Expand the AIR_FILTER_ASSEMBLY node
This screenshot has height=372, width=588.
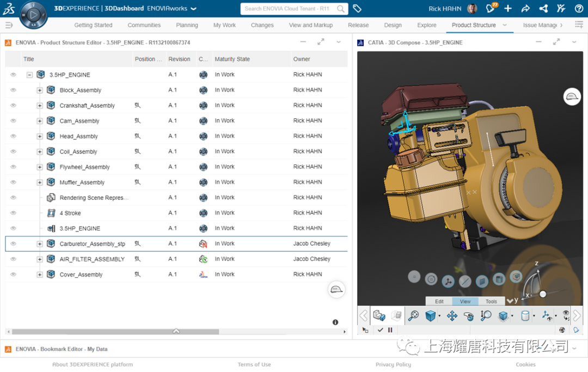click(x=39, y=259)
